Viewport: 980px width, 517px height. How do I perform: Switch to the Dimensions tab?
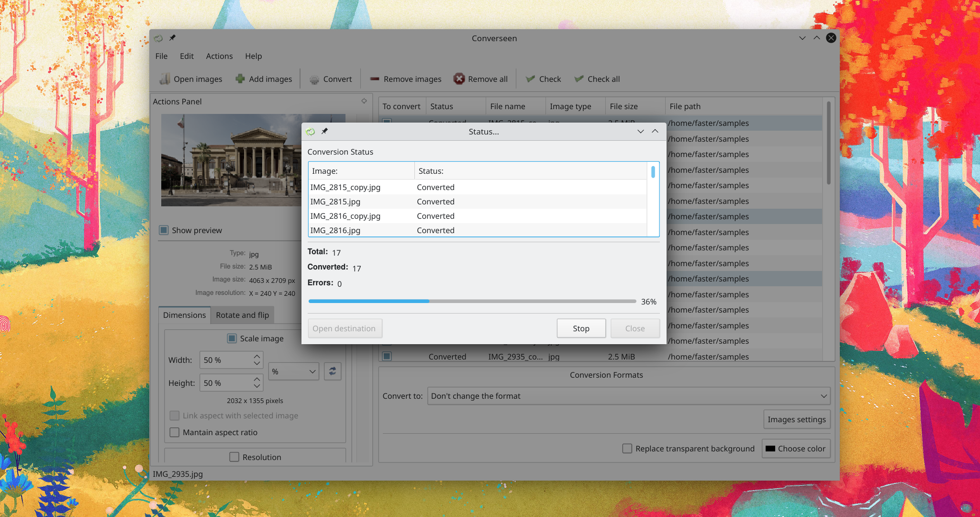[184, 315]
